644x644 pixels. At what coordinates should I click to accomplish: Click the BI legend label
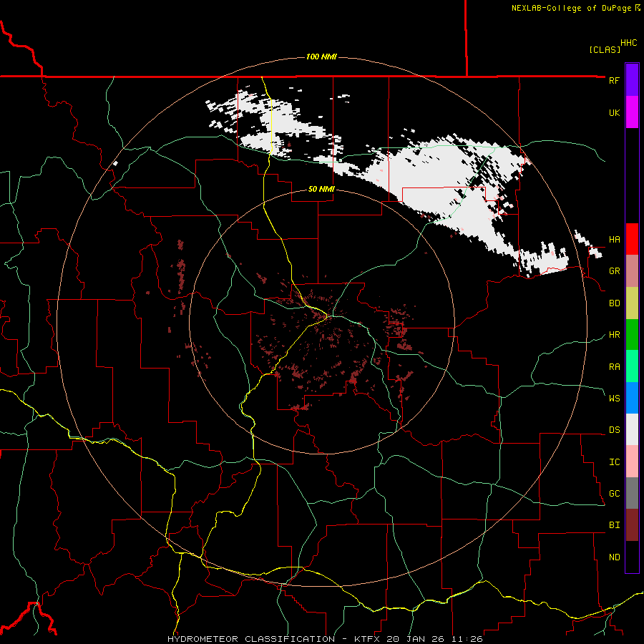click(x=614, y=525)
